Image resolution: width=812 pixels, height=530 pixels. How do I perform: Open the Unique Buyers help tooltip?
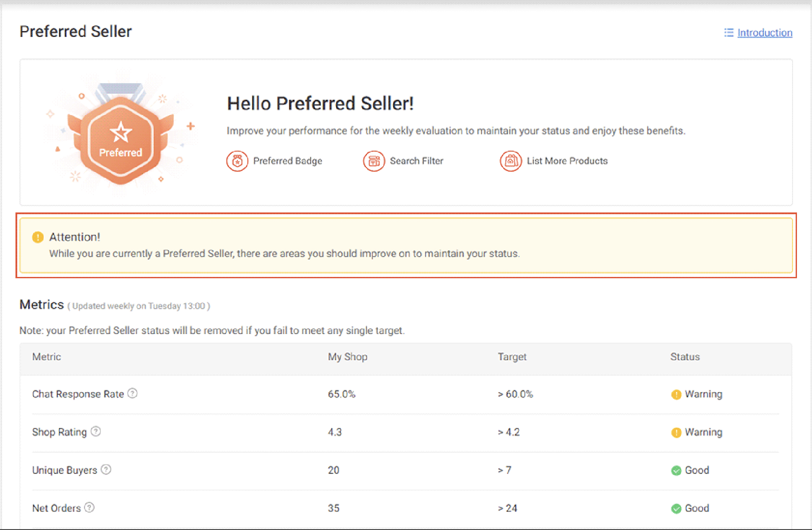(106, 470)
